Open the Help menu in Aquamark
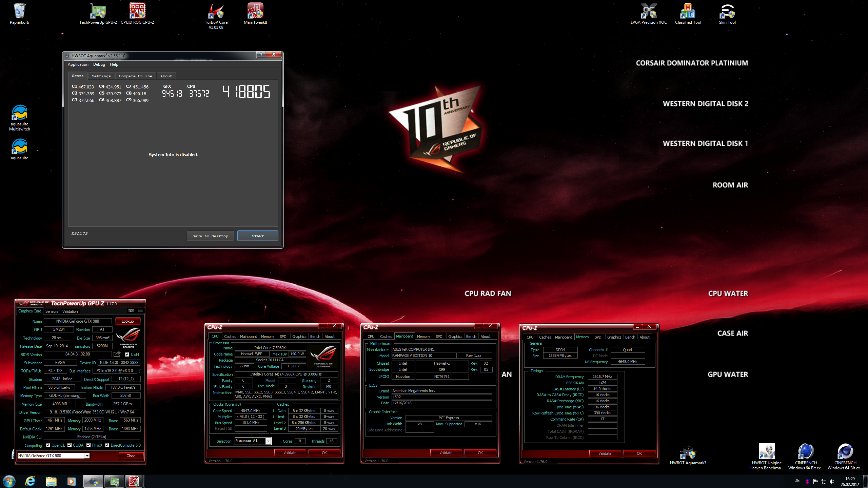Viewport: 868px width, 488px height. pyautogui.click(x=114, y=64)
